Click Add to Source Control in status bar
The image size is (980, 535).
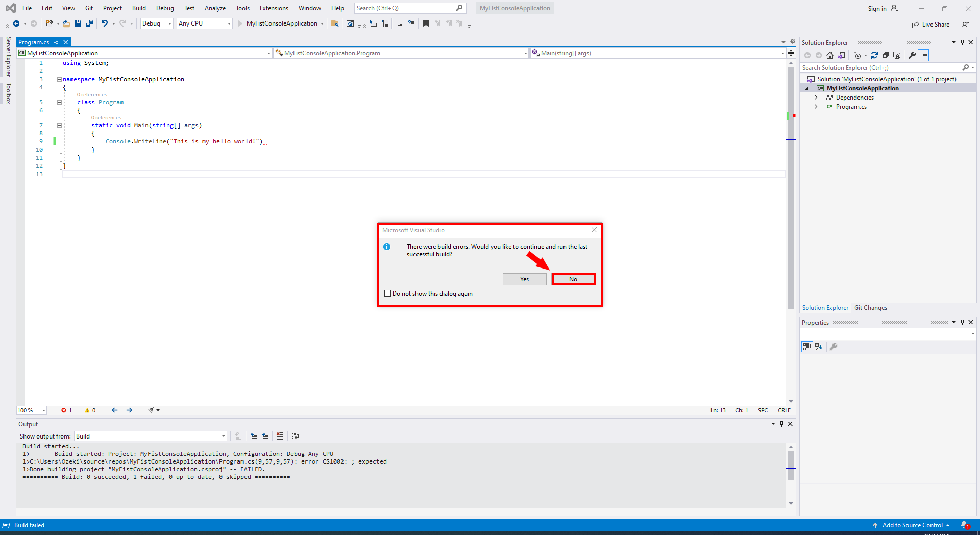pos(912,525)
